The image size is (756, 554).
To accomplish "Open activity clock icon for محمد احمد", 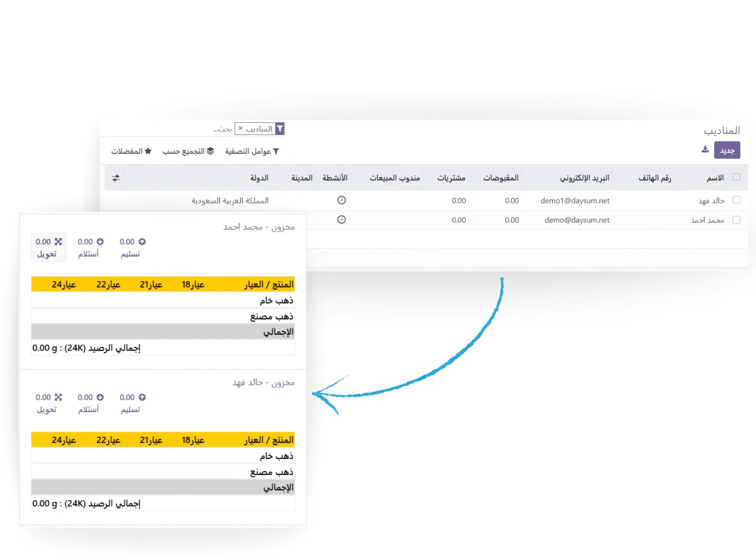I will coord(341,220).
